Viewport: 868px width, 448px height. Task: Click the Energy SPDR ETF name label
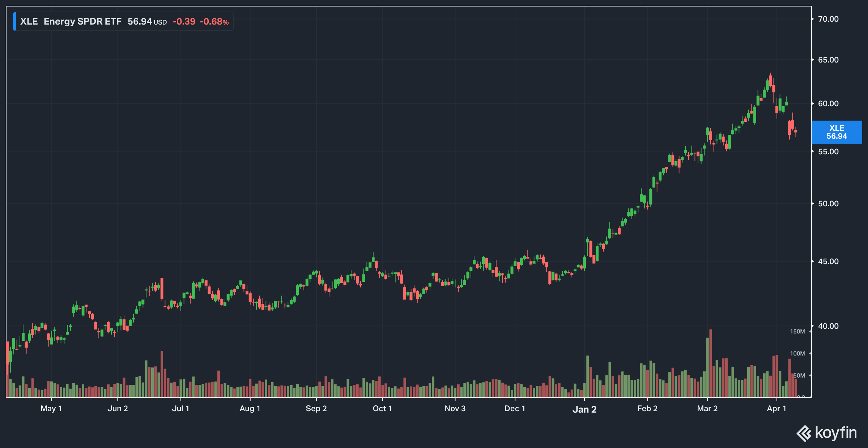(82, 22)
